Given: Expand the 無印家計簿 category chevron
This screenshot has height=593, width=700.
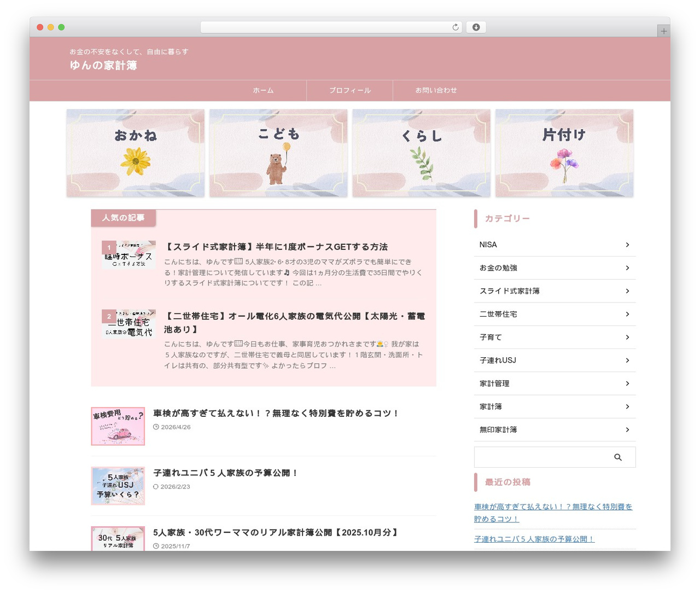Looking at the screenshot, I should tap(627, 430).
